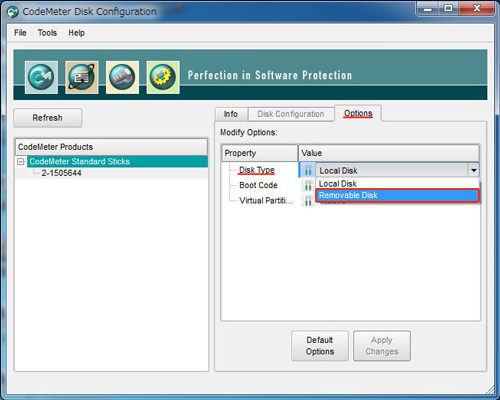This screenshot has width=500, height=400.
Task: Open the yellow gear configuration icon
Action: tap(163, 77)
